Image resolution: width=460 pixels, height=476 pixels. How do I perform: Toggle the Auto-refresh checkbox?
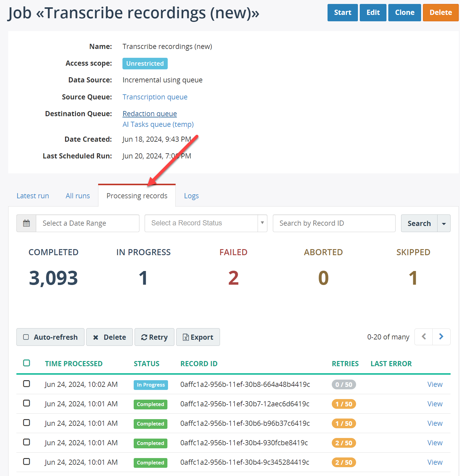(26, 337)
